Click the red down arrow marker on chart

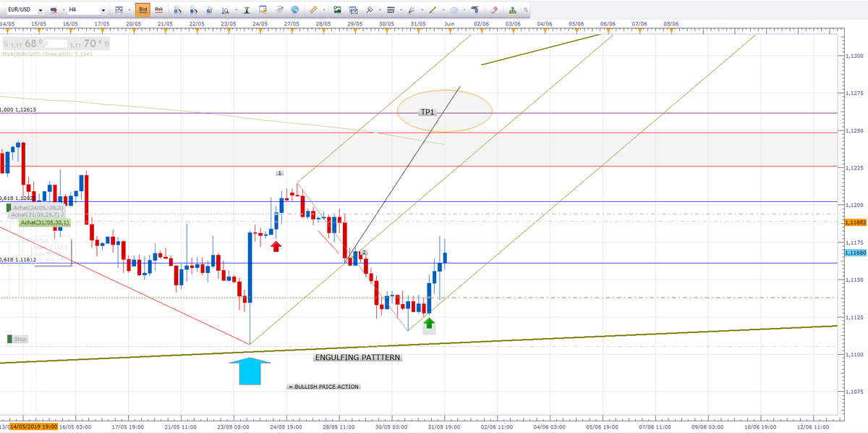276,246
